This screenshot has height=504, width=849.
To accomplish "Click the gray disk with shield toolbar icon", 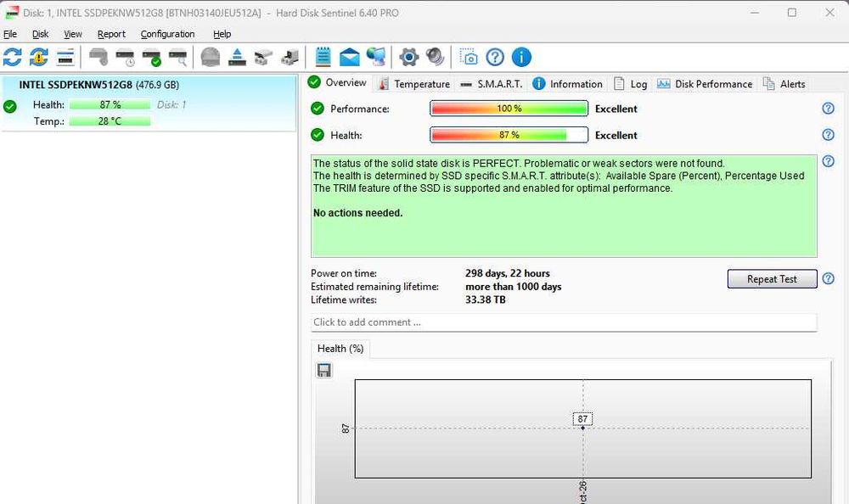I will [98, 57].
